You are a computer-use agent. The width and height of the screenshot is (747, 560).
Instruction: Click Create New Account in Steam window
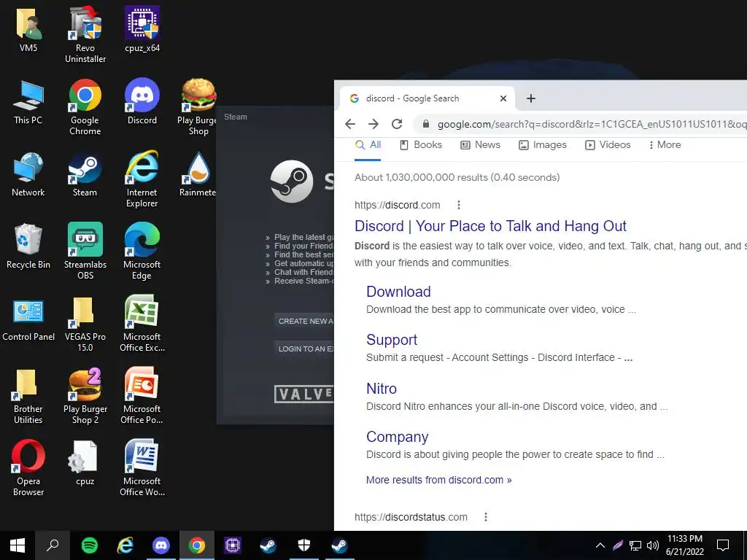point(304,321)
